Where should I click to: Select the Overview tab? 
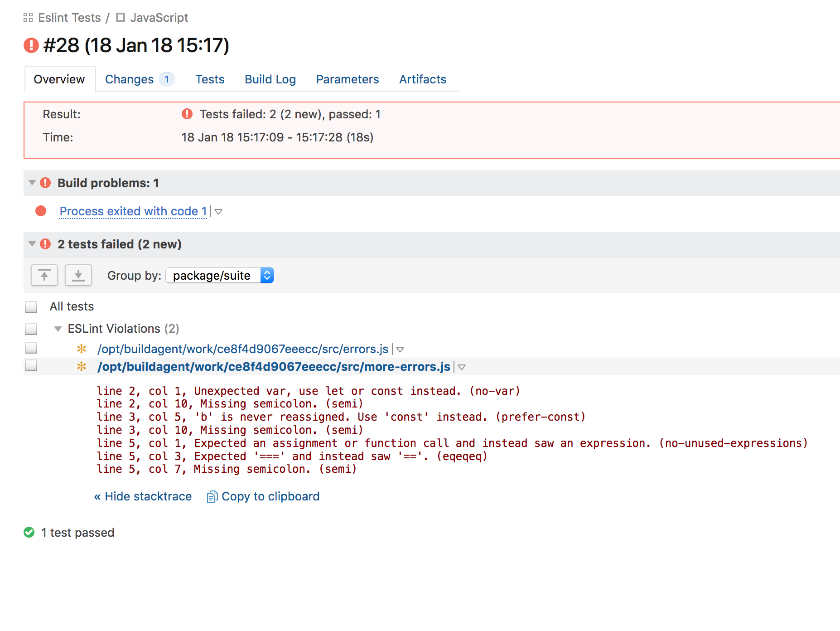coord(59,79)
